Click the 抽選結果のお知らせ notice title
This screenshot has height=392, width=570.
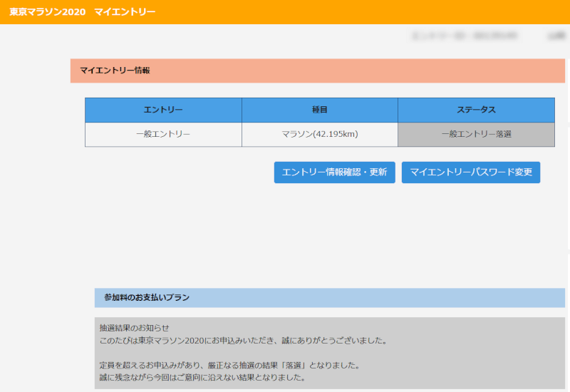pos(135,328)
